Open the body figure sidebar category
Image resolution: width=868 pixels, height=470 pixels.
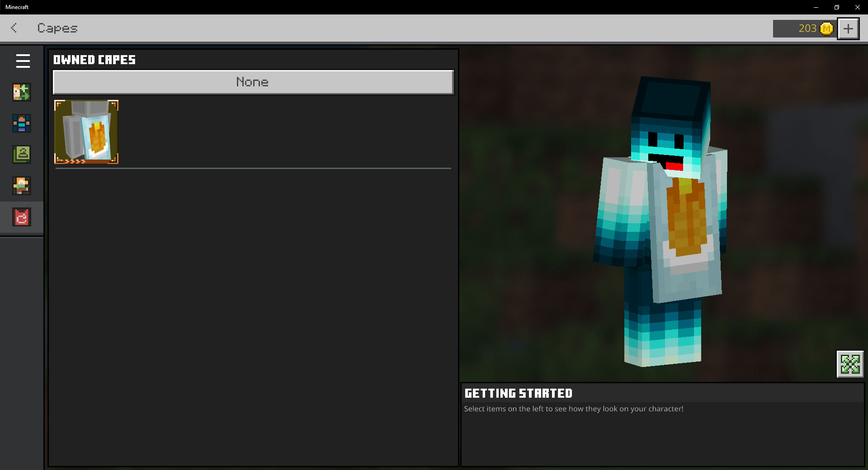click(x=22, y=123)
